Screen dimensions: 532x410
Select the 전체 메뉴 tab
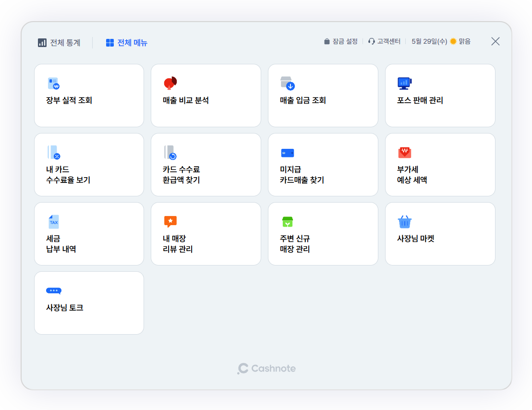(127, 43)
